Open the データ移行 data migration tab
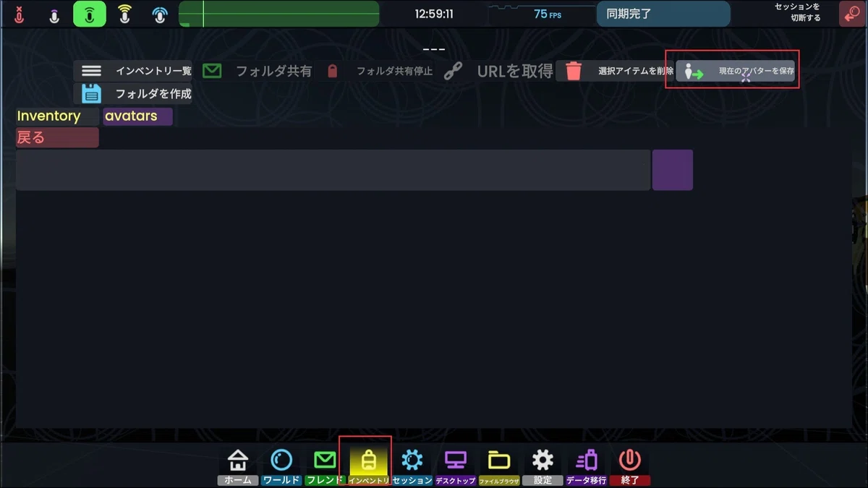The width and height of the screenshot is (868, 488). pyautogui.click(x=586, y=466)
